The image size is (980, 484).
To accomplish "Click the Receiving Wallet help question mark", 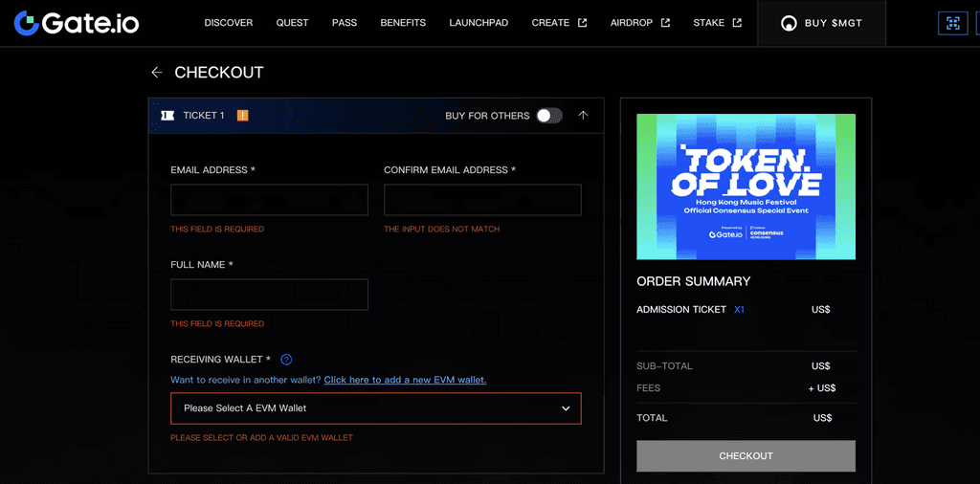I will pyautogui.click(x=285, y=360).
